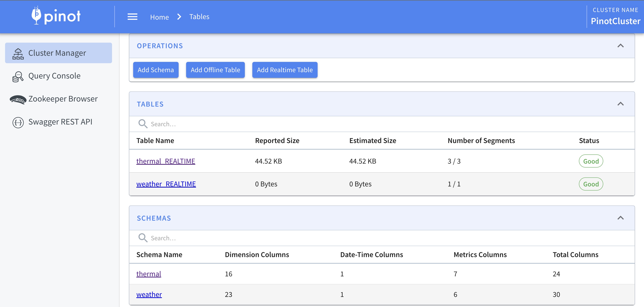Click the Add Schema button
Viewport: 644px width, 307px height.
(x=155, y=70)
